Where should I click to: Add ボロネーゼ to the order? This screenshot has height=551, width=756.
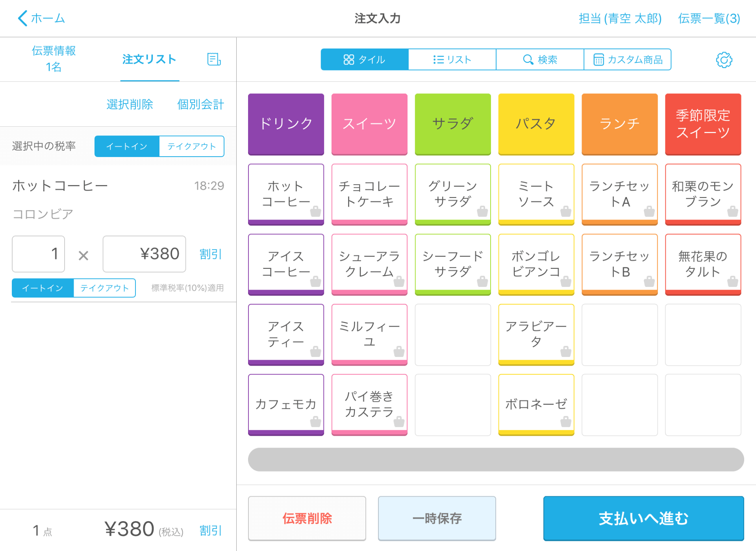pos(536,405)
